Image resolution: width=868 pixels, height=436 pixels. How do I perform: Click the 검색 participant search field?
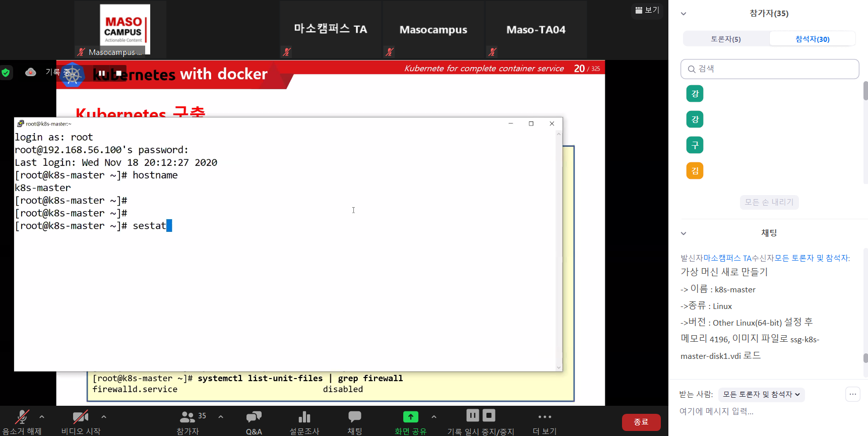770,69
